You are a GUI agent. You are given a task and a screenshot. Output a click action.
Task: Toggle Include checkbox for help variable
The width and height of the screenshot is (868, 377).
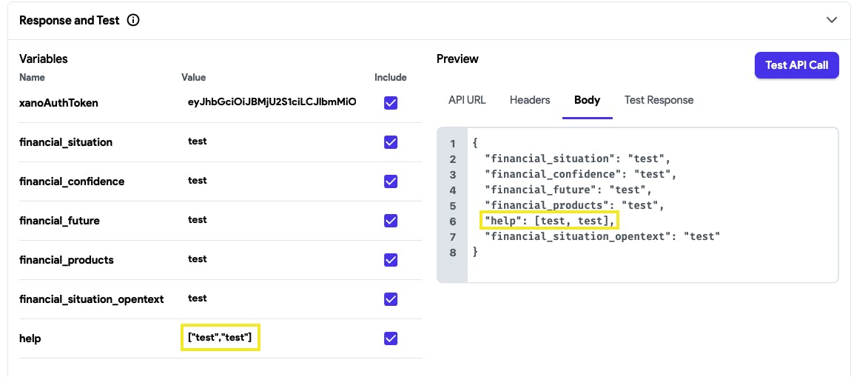pos(391,338)
